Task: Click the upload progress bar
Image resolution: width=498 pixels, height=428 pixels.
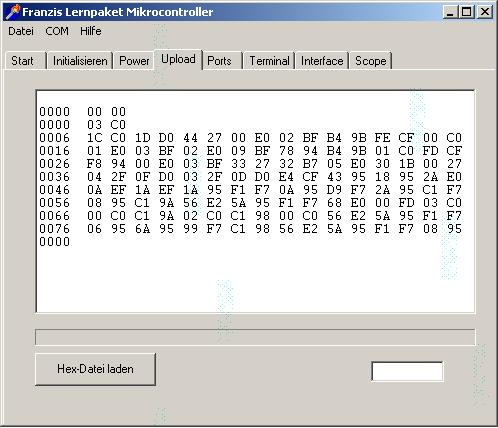Action: tap(255, 337)
